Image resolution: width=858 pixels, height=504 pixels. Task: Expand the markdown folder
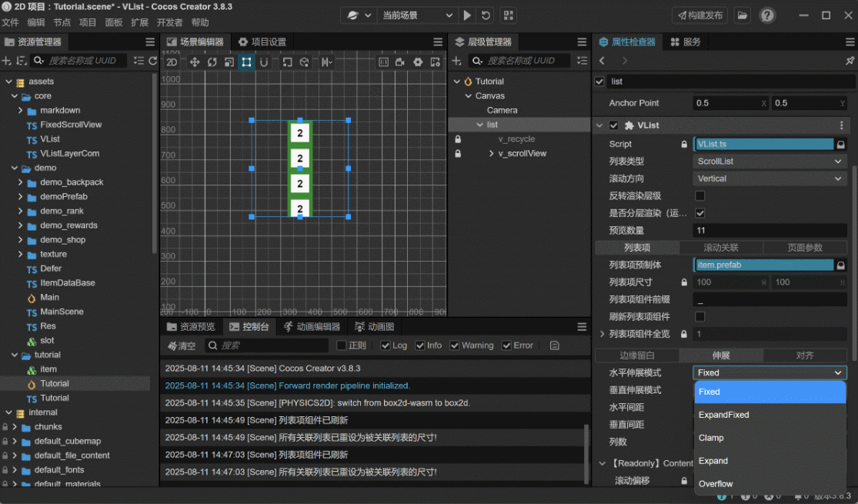coord(20,111)
